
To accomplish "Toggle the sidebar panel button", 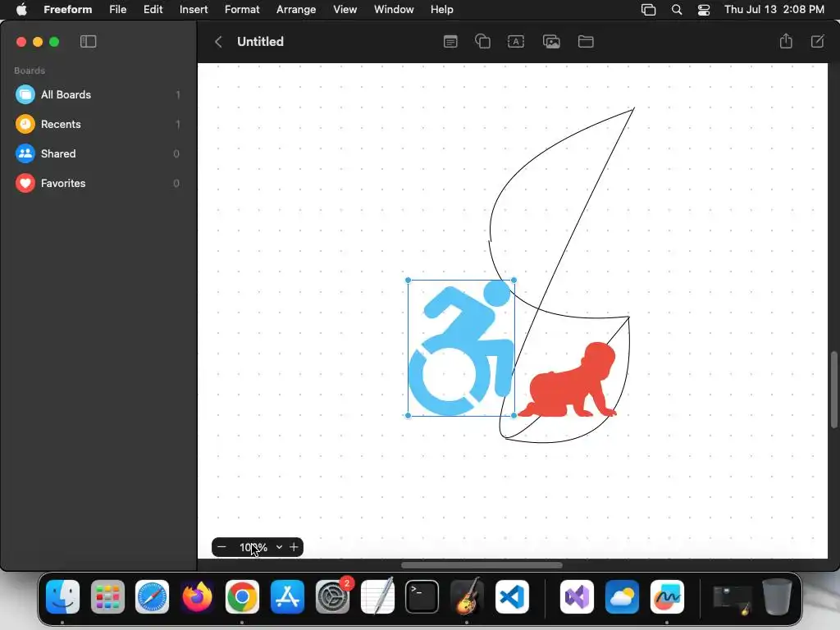I will point(88,41).
